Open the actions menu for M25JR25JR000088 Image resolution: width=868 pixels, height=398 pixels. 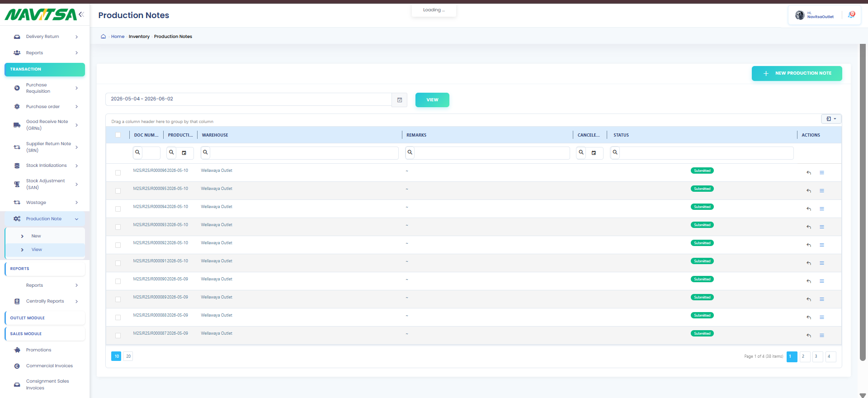[822, 317]
